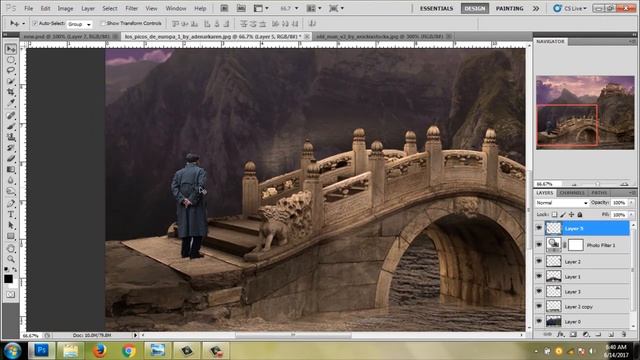The image size is (640, 360).
Task: Toggle lock transparent pixels icon
Action: tap(554, 215)
